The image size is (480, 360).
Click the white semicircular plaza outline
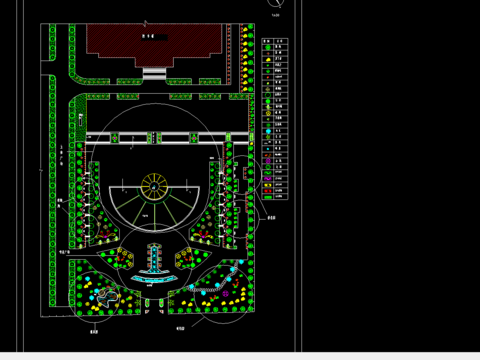tap(155, 208)
